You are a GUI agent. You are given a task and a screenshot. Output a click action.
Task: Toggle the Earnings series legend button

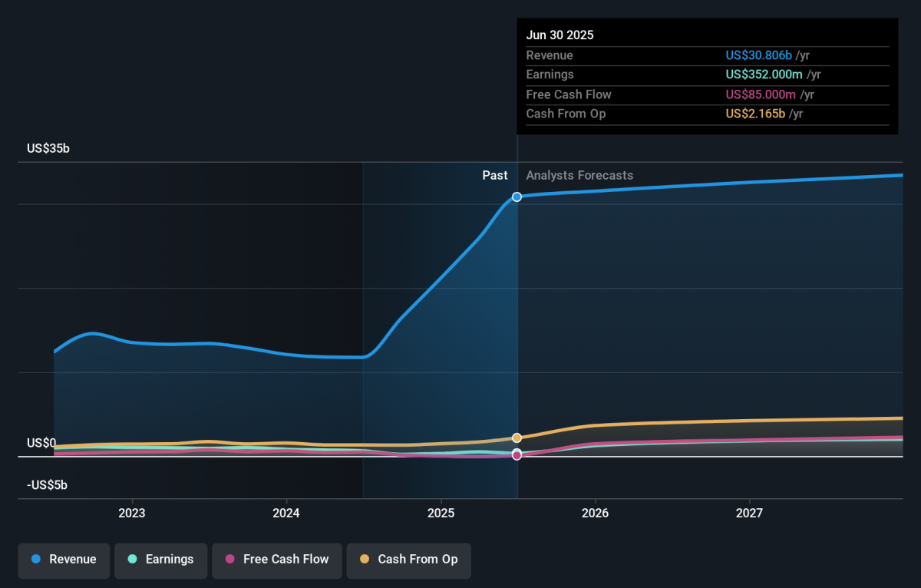(161, 560)
